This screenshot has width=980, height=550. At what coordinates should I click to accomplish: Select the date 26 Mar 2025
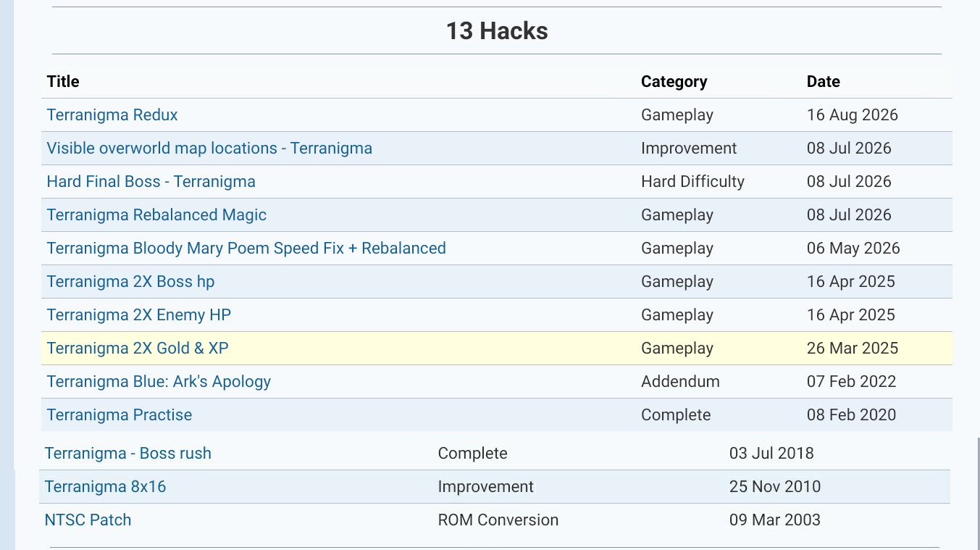point(853,348)
